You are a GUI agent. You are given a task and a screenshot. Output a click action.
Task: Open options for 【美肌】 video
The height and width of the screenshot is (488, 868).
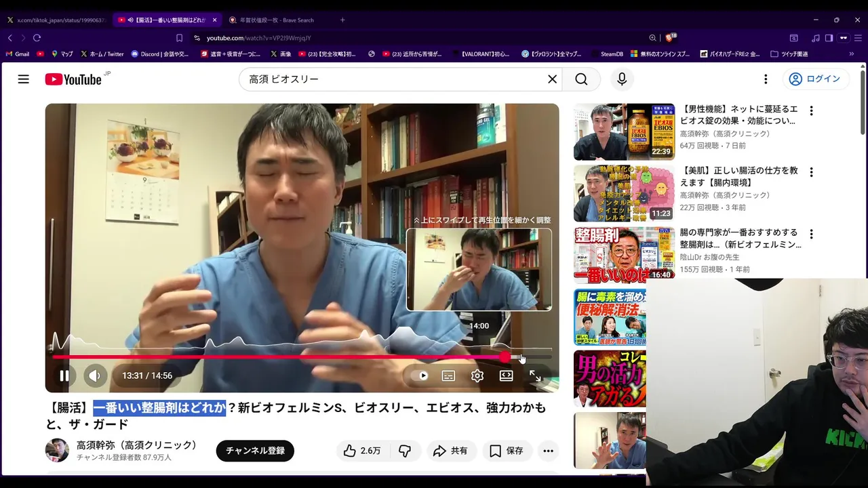811,173
